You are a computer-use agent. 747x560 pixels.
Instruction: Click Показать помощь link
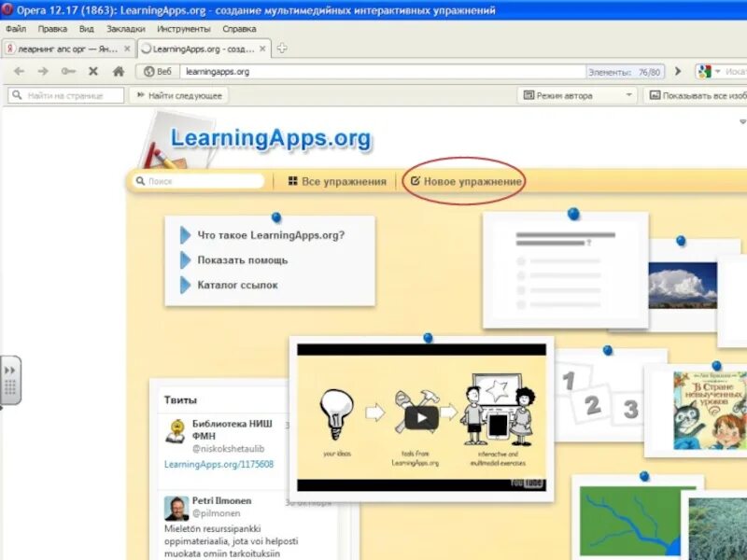(243, 260)
